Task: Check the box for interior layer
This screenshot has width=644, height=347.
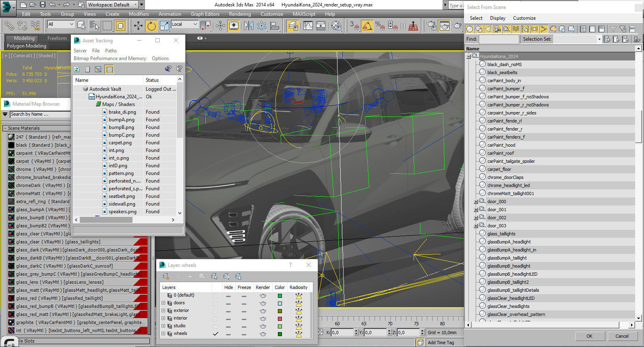Action: (215, 319)
